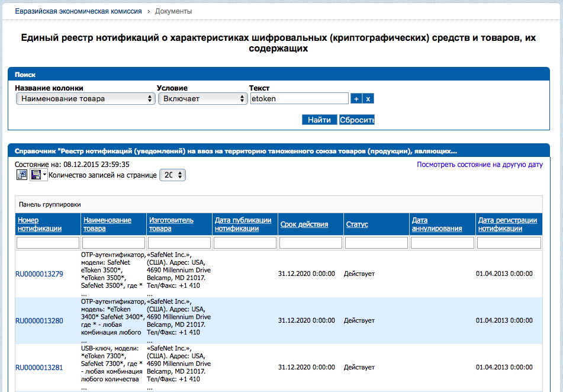Remove the search condition with the x button
This screenshot has width=563, height=392.
(368, 99)
